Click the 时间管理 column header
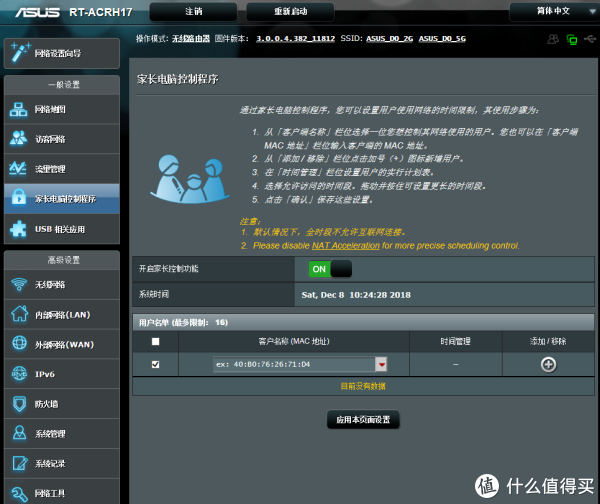This screenshot has width=600, height=504. (455, 341)
